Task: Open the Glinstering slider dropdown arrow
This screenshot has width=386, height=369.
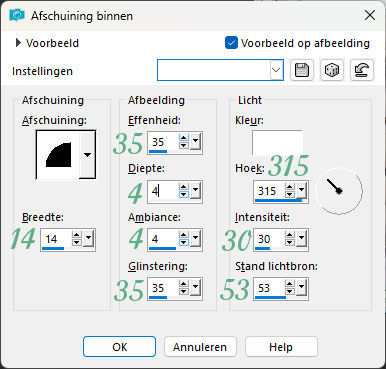Action: tap(196, 287)
